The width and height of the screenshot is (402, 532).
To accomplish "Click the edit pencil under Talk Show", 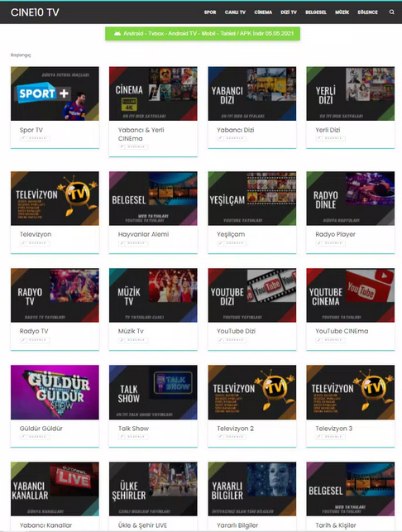I will click(x=122, y=437).
